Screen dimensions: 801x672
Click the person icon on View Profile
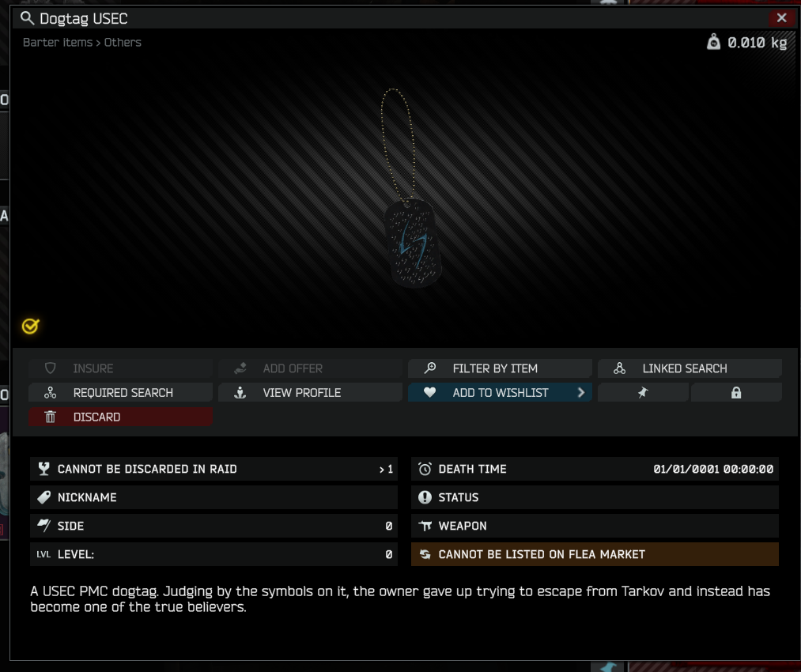pos(240,393)
